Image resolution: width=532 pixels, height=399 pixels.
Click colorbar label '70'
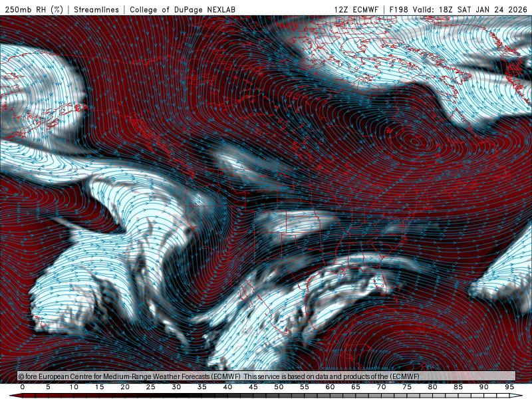(x=381, y=387)
